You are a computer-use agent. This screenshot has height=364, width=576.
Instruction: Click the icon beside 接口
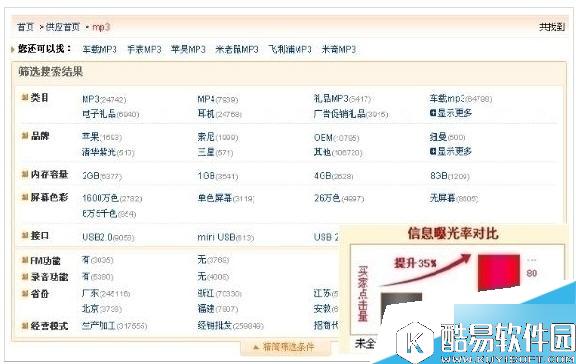[x=25, y=235]
